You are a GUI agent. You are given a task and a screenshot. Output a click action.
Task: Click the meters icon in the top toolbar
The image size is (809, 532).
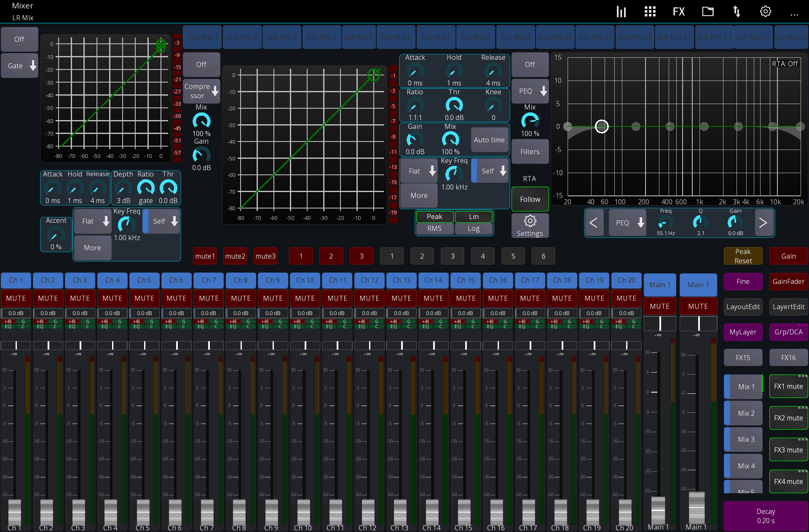[621, 11]
